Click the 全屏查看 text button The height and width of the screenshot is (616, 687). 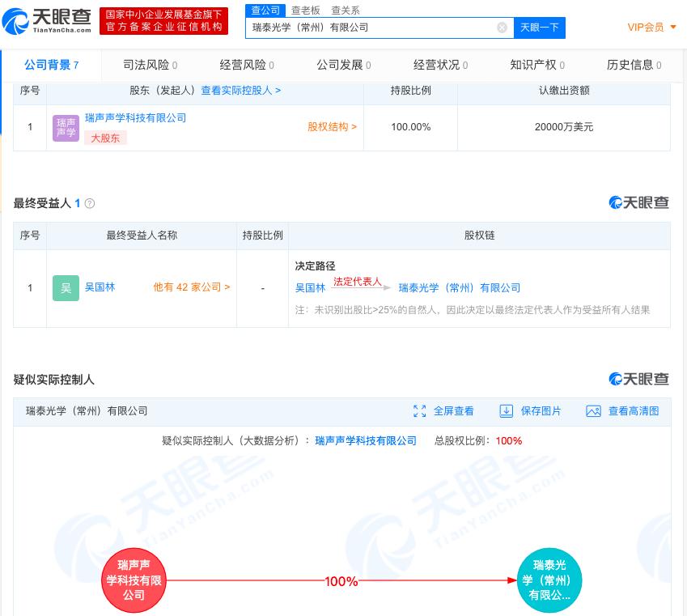point(453,411)
